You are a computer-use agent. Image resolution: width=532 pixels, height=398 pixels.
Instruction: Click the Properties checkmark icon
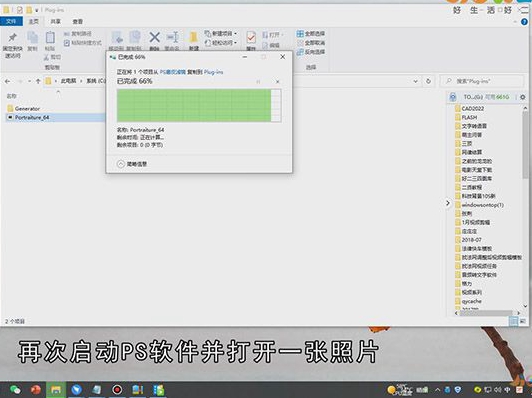tap(251, 37)
